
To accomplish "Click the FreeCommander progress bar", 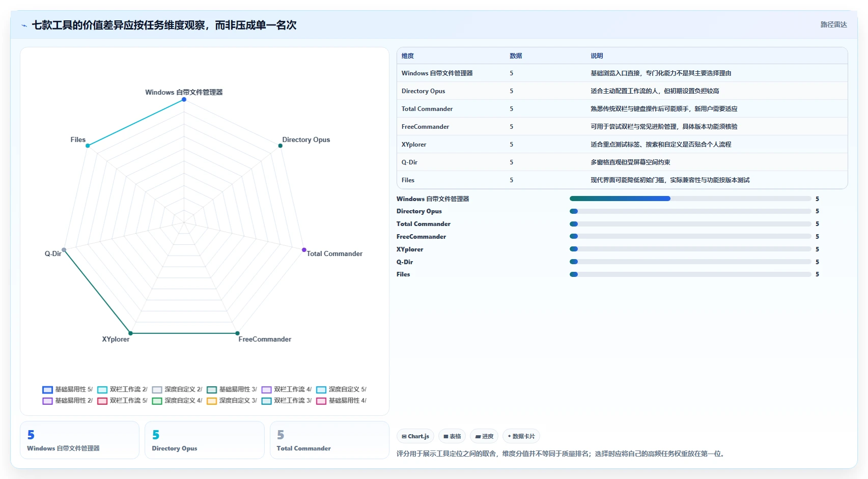I will coord(690,236).
